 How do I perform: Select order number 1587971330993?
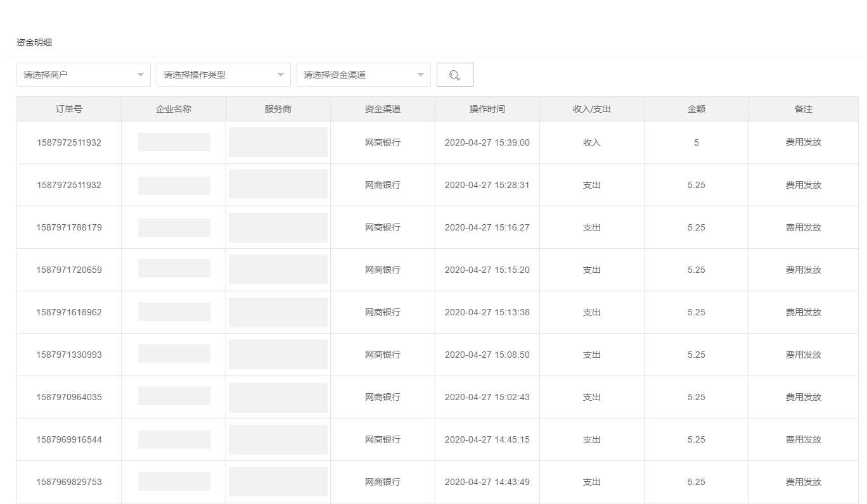coord(69,355)
